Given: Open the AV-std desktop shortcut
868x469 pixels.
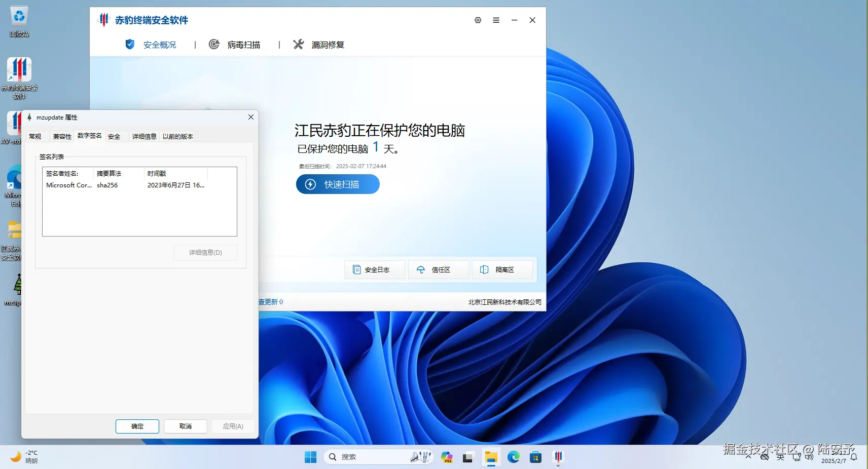Looking at the screenshot, I should click(x=12, y=128).
